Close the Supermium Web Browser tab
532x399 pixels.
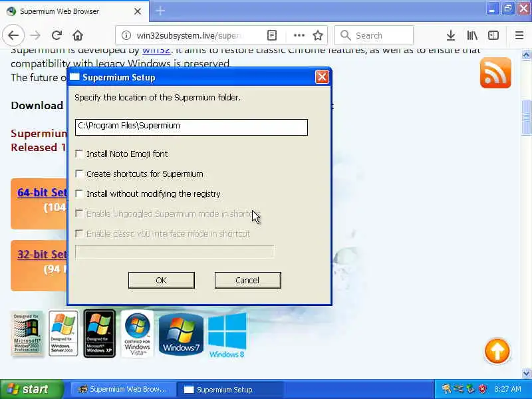click(138, 11)
